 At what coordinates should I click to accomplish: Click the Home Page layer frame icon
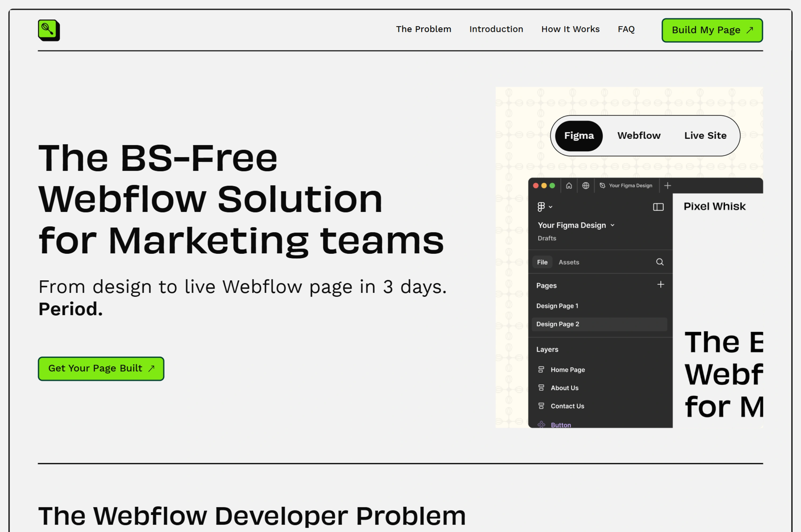pyautogui.click(x=541, y=369)
